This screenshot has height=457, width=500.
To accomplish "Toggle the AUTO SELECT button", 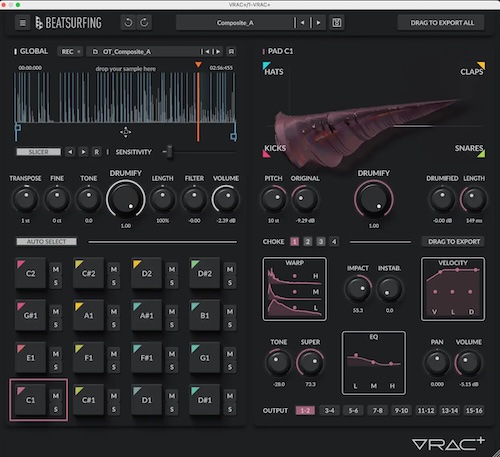I will tap(47, 241).
